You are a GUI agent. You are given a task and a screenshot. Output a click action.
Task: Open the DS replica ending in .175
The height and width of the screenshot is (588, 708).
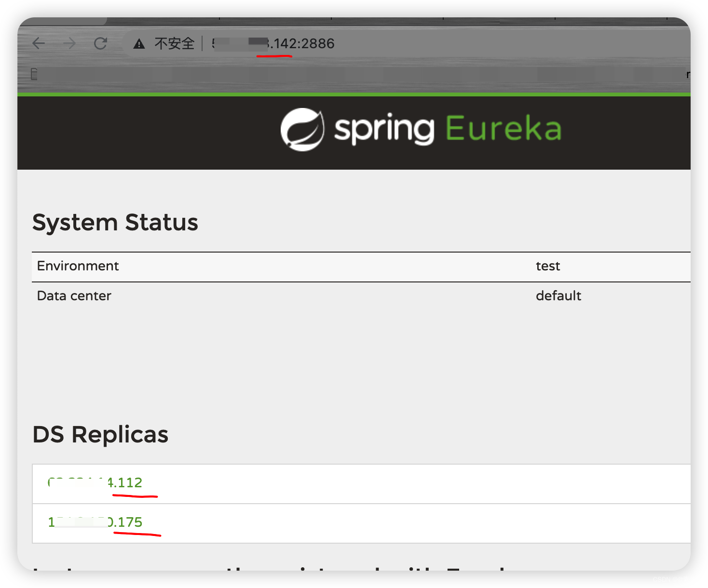coord(95,522)
